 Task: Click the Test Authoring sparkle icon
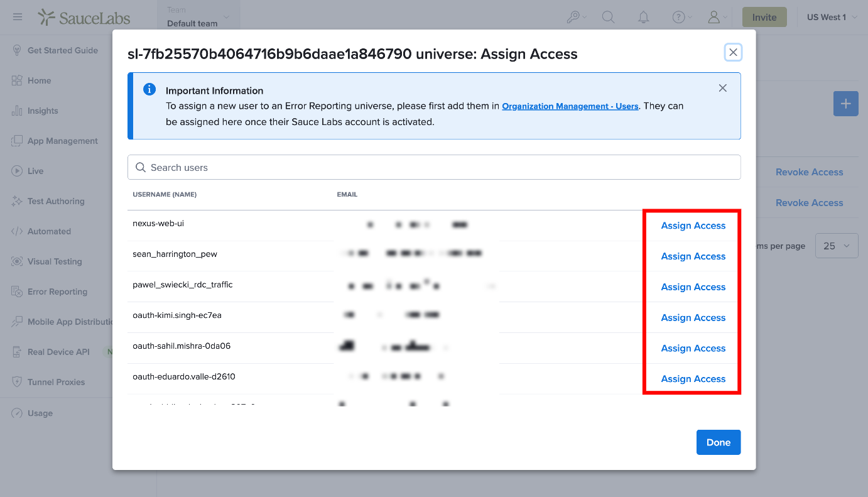[x=17, y=201]
